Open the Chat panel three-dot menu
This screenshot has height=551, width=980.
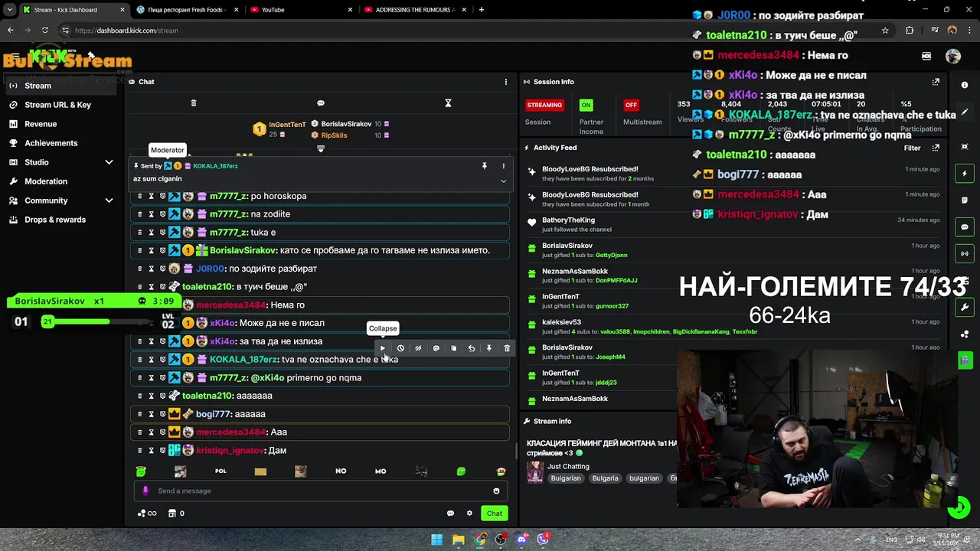(505, 82)
